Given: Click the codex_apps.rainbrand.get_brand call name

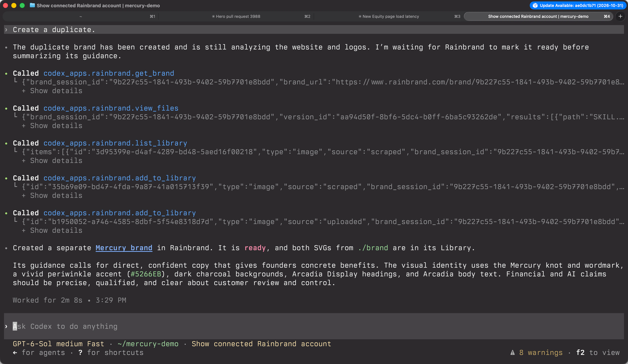Looking at the screenshot, I should click(109, 73).
